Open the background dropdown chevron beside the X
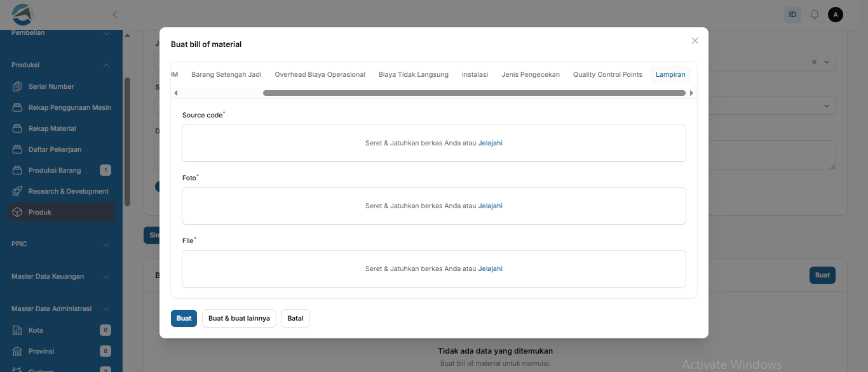The image size is (868, 372). pyautogui.click(x=827, y=62)
